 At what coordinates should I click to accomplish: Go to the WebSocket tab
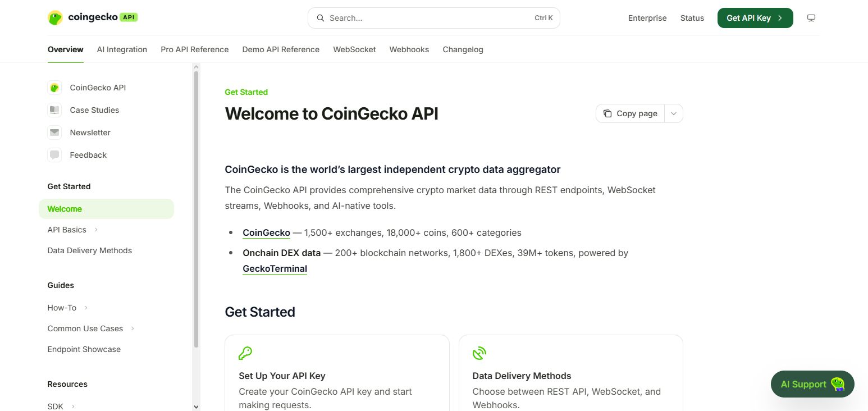click(x=354, y=49)
